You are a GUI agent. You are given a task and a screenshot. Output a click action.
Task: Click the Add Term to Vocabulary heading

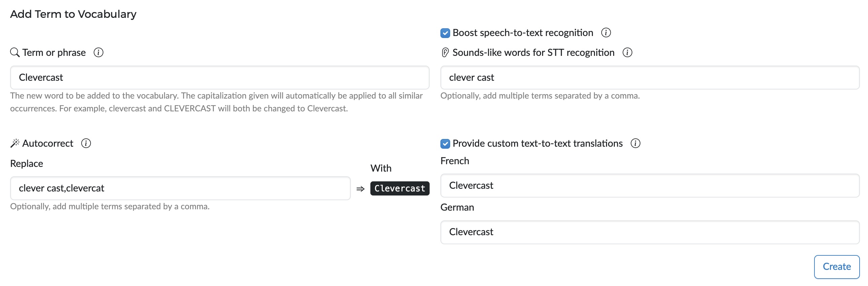pyautogui.click(x=73, y=14)
